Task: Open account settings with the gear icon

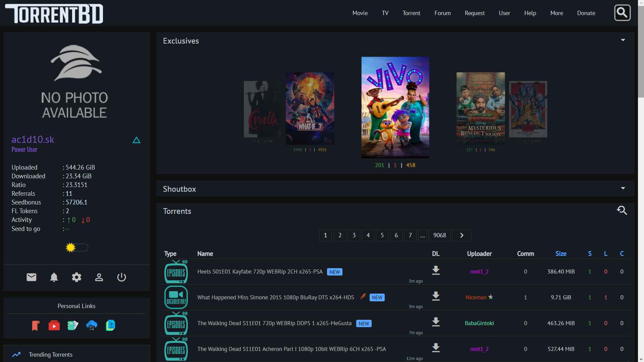Action: (x=76, y=277)
